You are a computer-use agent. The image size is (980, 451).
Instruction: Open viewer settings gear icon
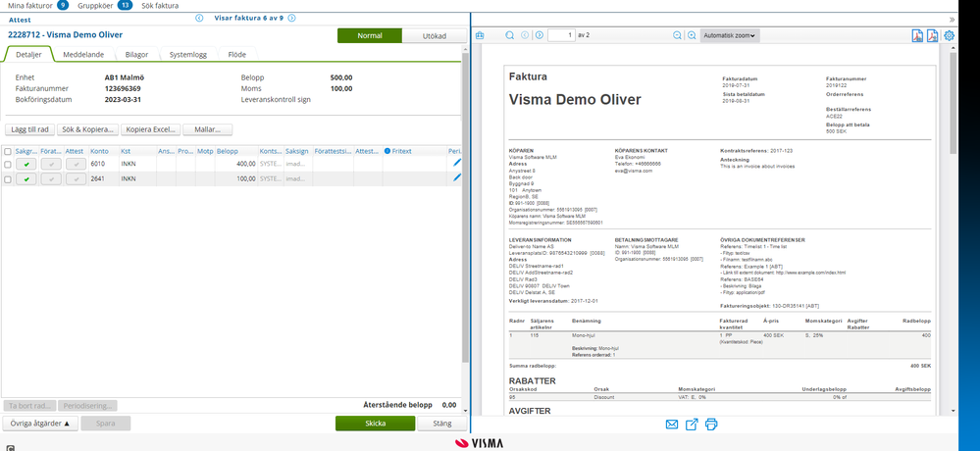coord(949,35)
